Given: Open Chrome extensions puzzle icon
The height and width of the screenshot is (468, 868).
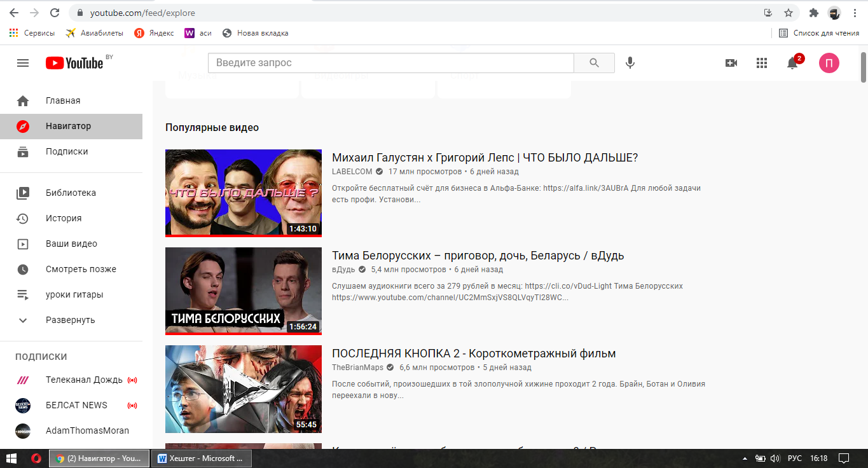Looking at the screenshot, I should tap(814, 13).
